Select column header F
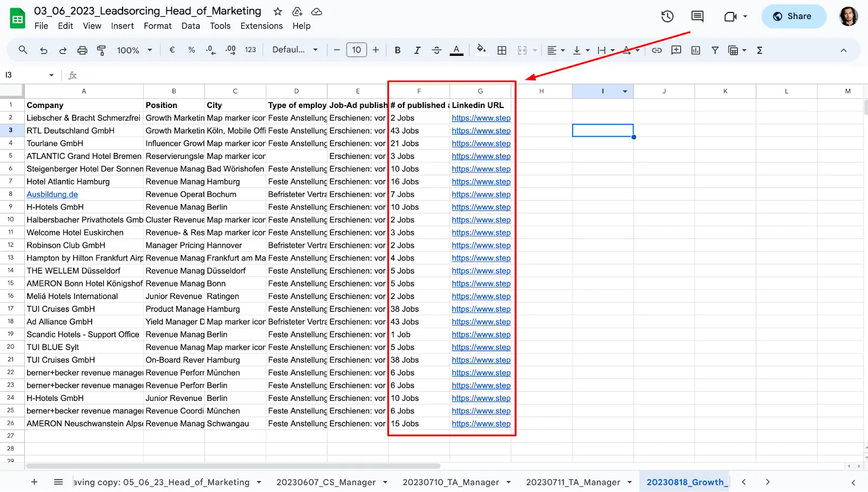868x492 pixels. tap(419, 91)
